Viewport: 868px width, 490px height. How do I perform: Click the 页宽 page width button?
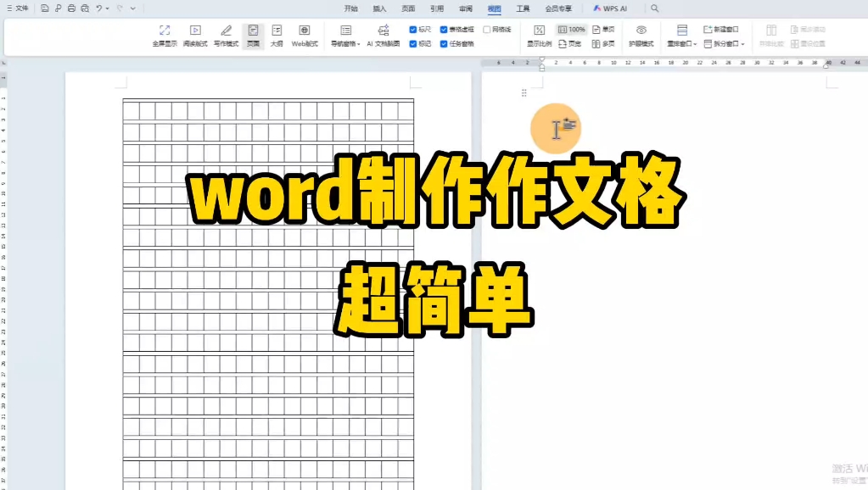pos(570,43)
